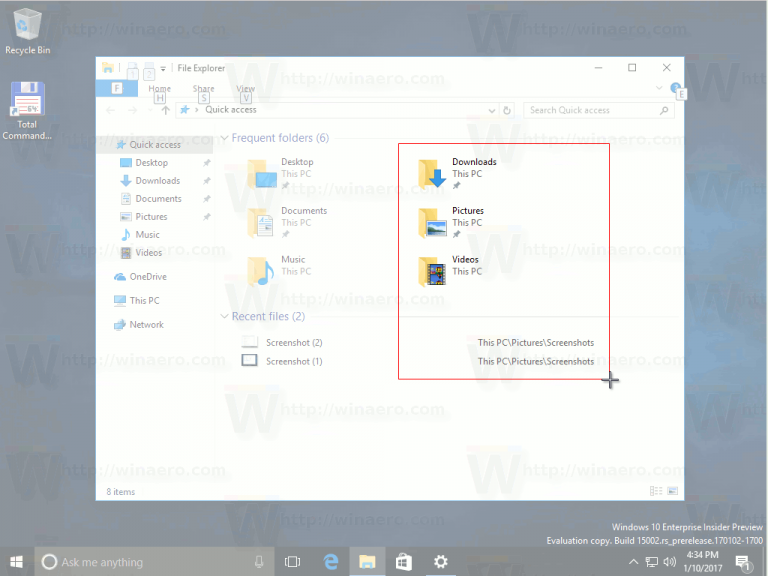Select the Pictures folder in Frequent folders
This screenshot has width=768, height=576.
click(451, 222)
